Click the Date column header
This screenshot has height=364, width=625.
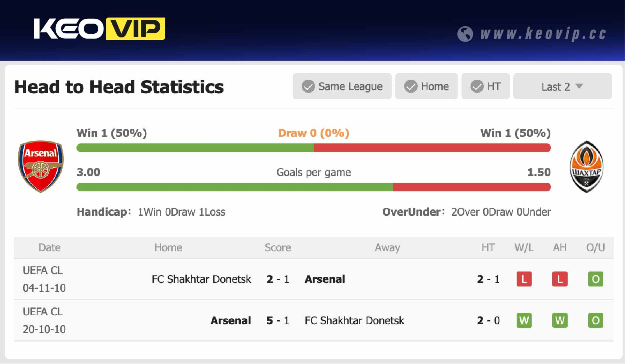[x=49, y=248]
